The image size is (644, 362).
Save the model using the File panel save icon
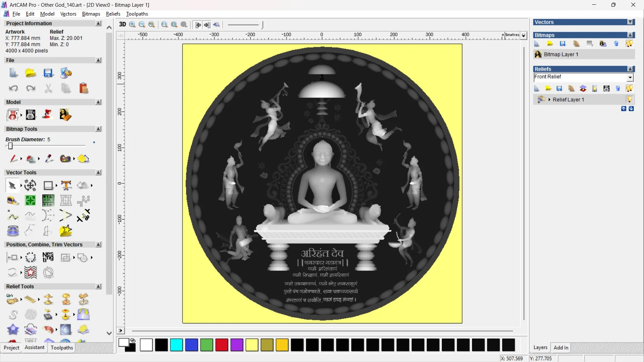click(48, 73)
